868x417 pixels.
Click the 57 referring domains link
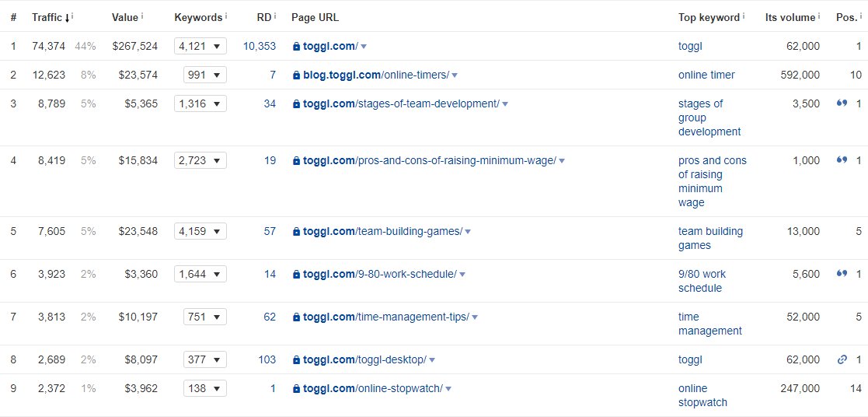[270, 231]
